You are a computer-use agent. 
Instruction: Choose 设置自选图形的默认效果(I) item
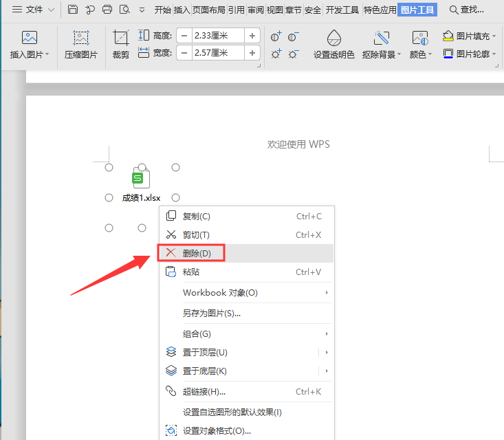[x=246, y=412]
